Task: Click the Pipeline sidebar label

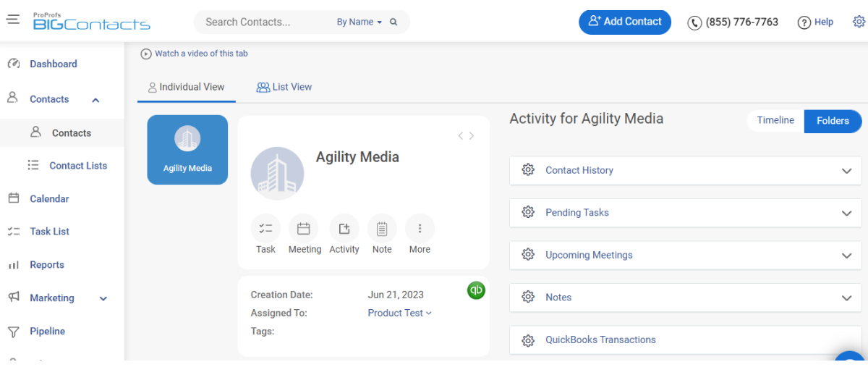Action: (x=48, y=332)
